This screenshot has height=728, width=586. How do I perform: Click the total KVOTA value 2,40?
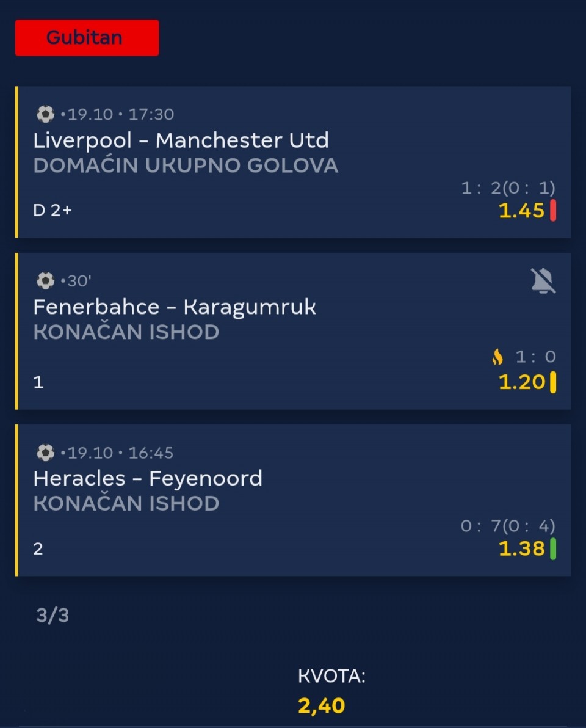[x=322, y=705]
